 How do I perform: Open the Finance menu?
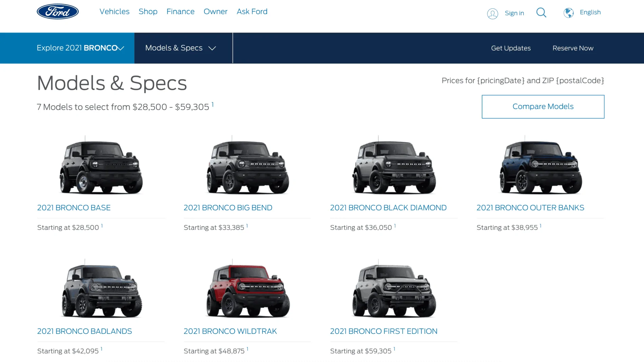[180, 12]
